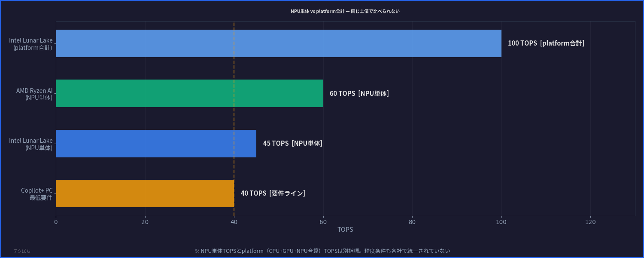The height and width of the screenshot is (258, 644).
Task: Click the x-axis tick label 60
Action: (x=323, y=222)
